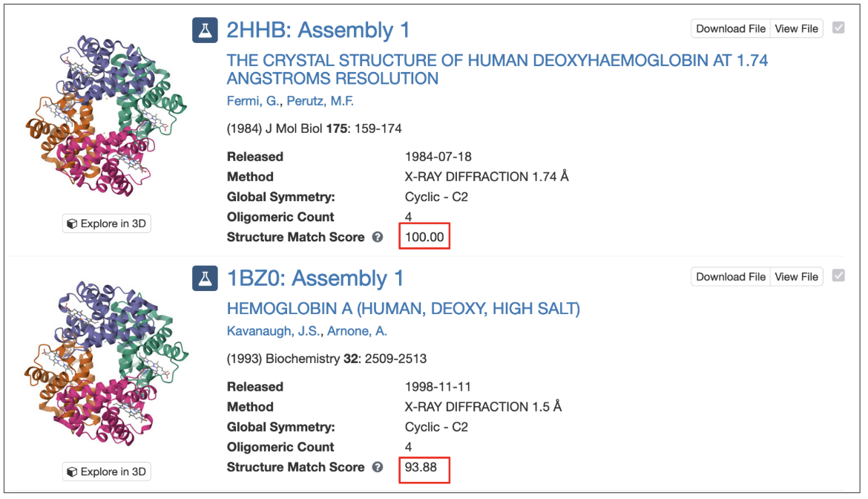Click help icon for 1BZ0 Structure Match Score
This screenshot has width=868, height=499.
click(378, 468)
